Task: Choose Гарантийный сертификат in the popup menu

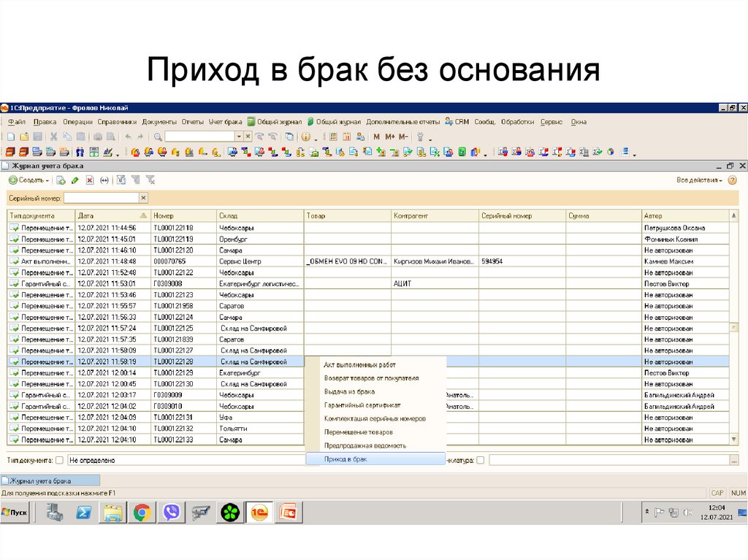Action: pos(362,405)
